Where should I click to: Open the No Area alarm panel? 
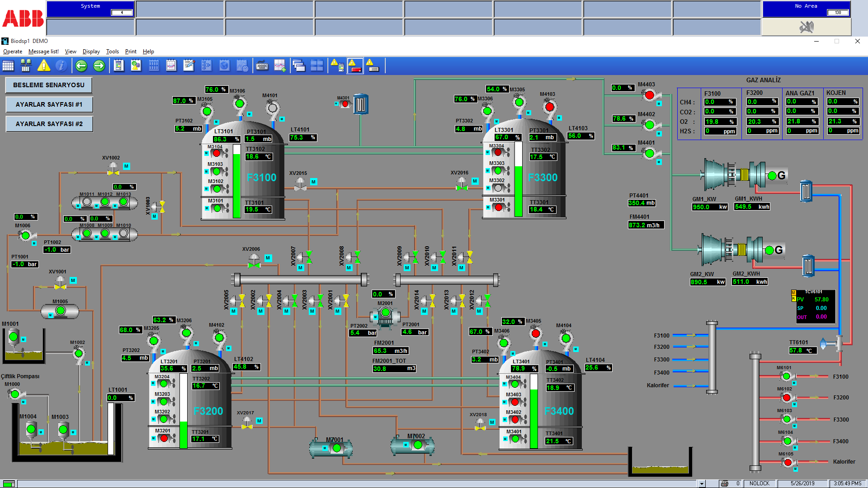click(806, 9)
